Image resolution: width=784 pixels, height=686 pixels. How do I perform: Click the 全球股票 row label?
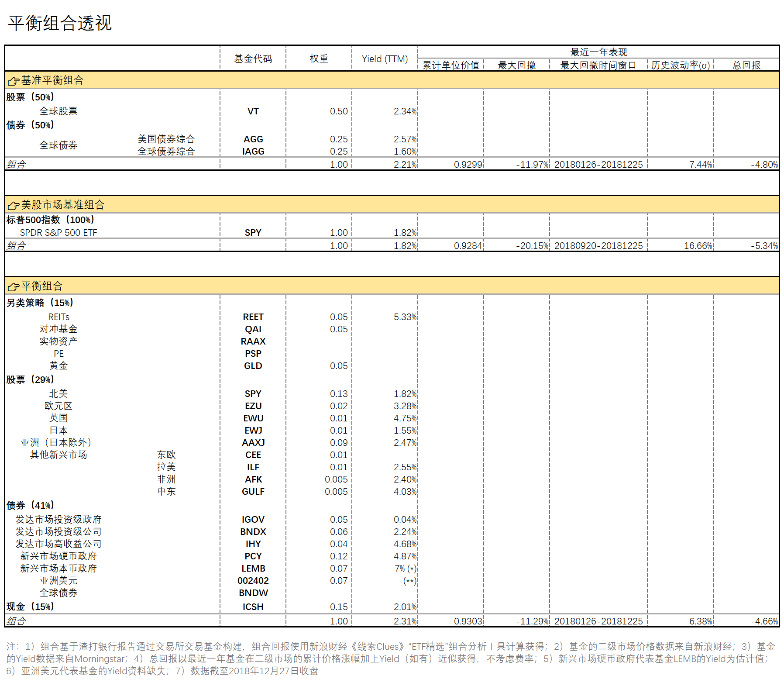[58, 111]
